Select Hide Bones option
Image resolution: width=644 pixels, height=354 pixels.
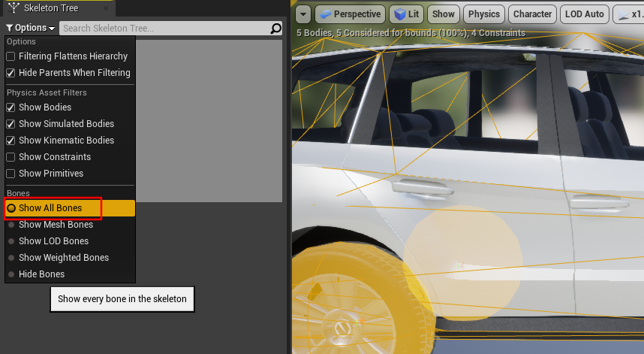[71, 274]
